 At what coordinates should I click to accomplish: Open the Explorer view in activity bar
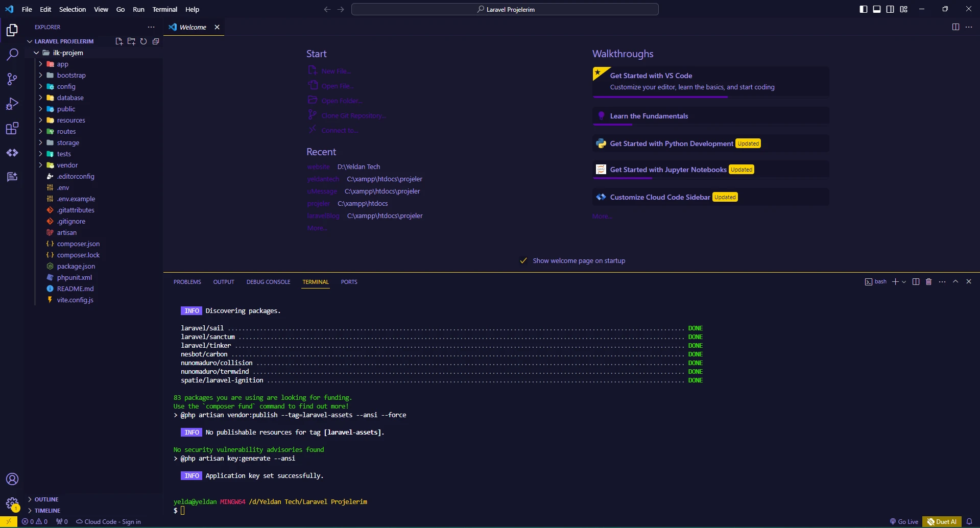pos(12,30)
